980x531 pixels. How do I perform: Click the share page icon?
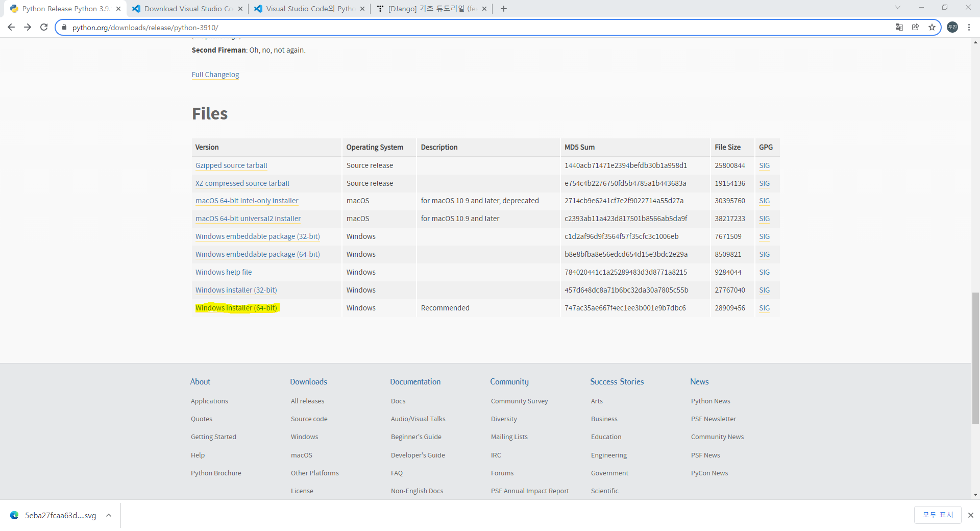pyautogui.click(x=916, y=27)
